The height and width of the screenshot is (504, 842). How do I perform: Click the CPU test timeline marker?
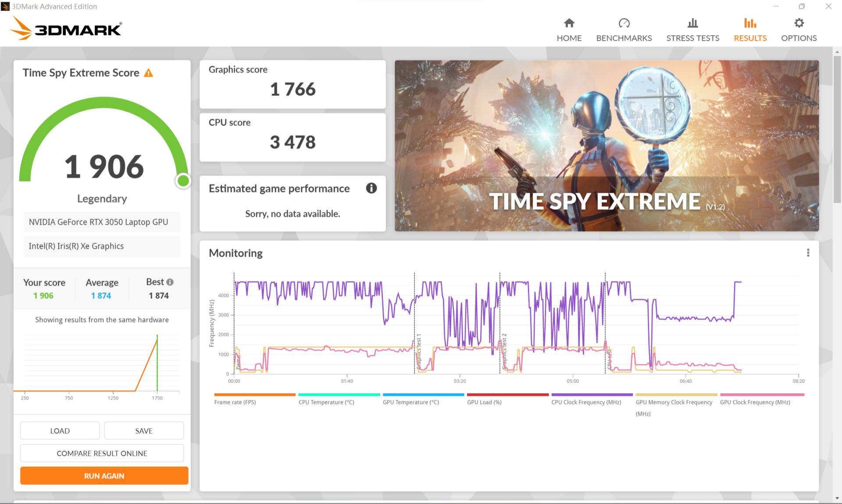tap(609, 358)
